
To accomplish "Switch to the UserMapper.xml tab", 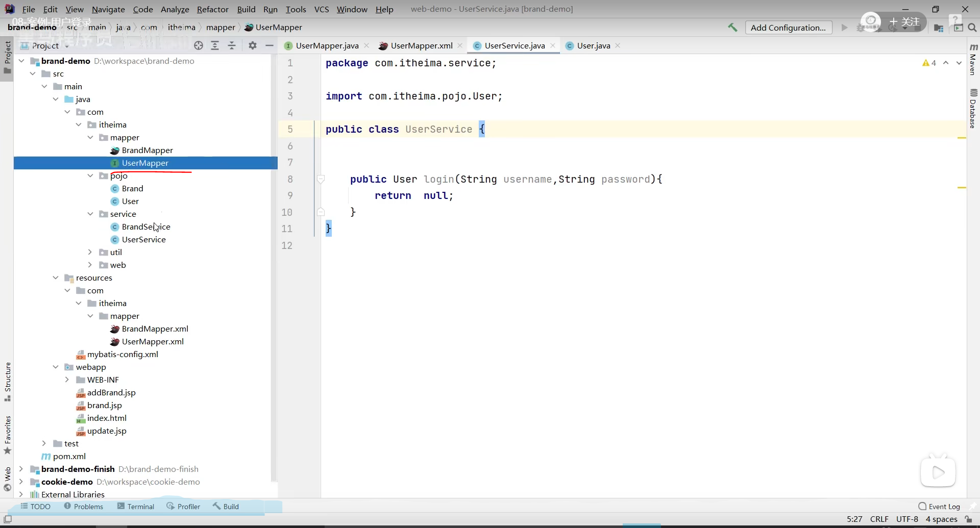I will [422, 45].
